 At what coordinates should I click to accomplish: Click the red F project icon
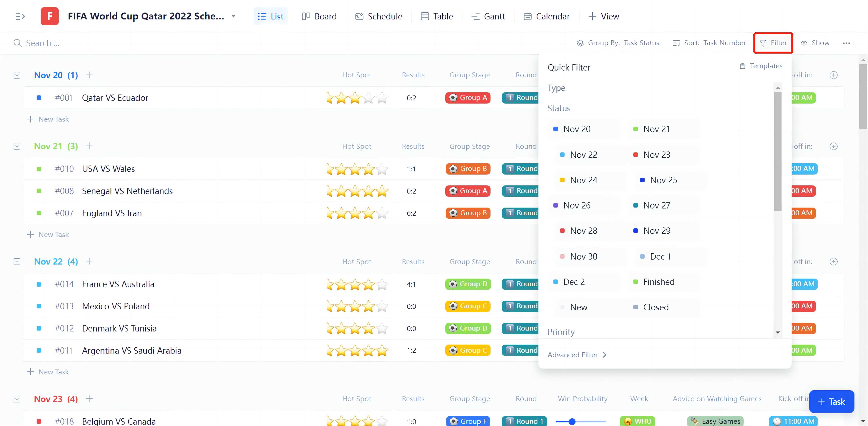point(50,16)
